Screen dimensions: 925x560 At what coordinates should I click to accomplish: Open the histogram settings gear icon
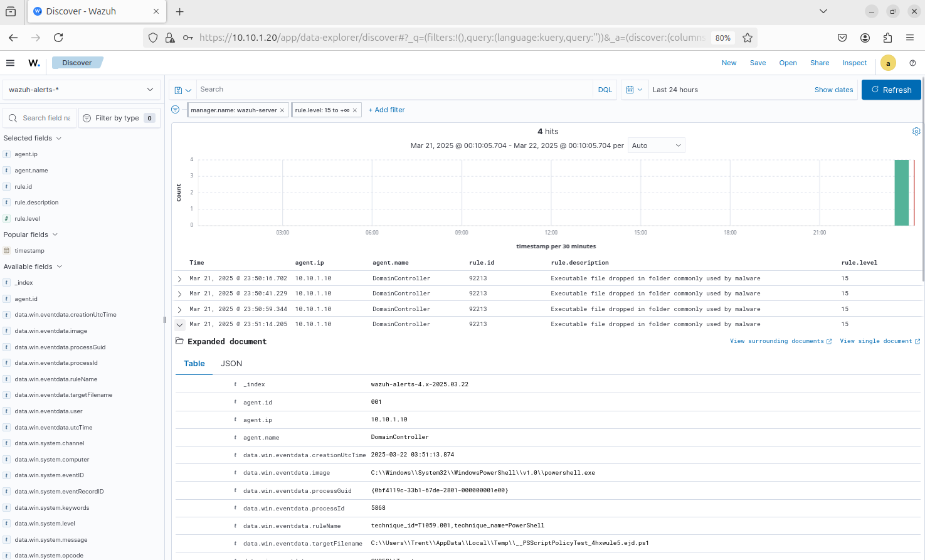pyautogui.click(x=916, y=132)
